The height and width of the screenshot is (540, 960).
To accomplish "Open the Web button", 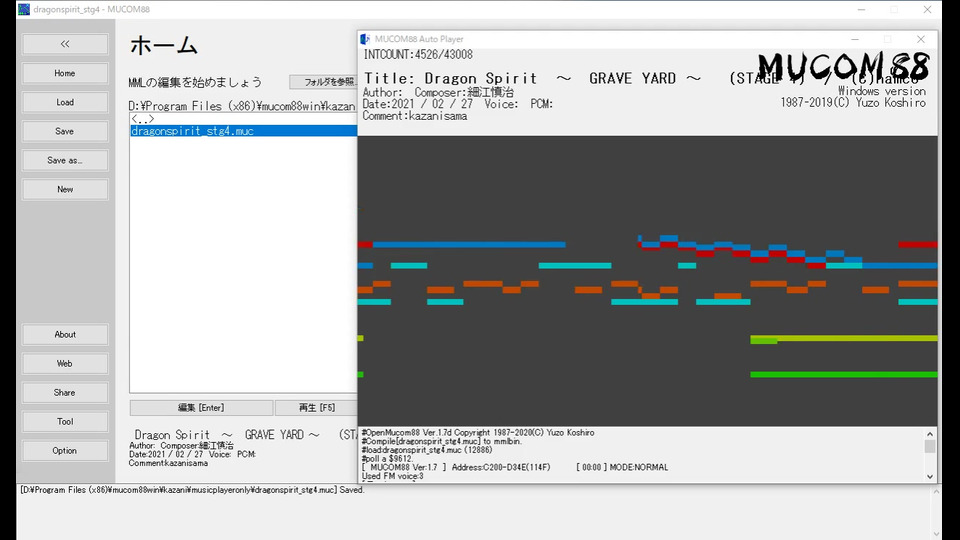I will (x=65, y=364).
